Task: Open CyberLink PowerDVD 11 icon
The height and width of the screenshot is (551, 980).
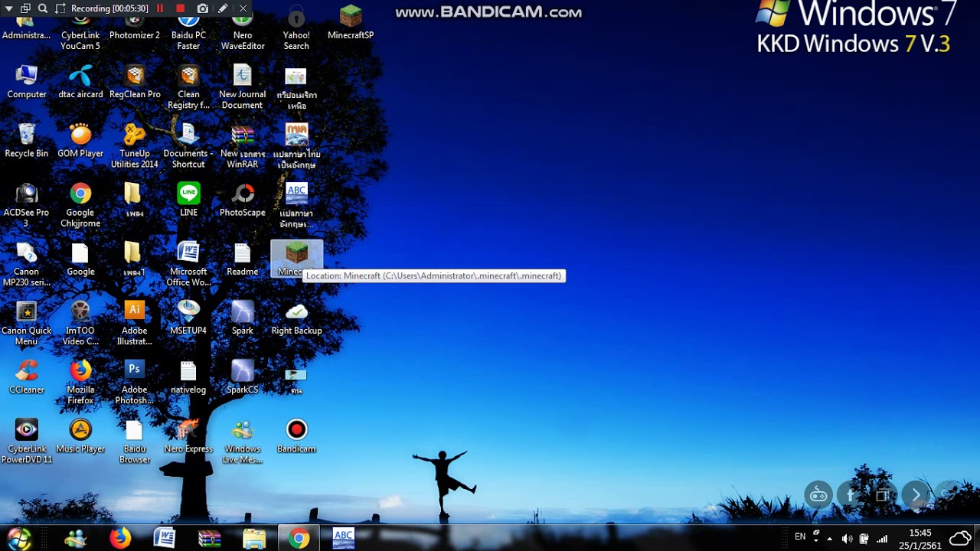Action: click(27, 442)
